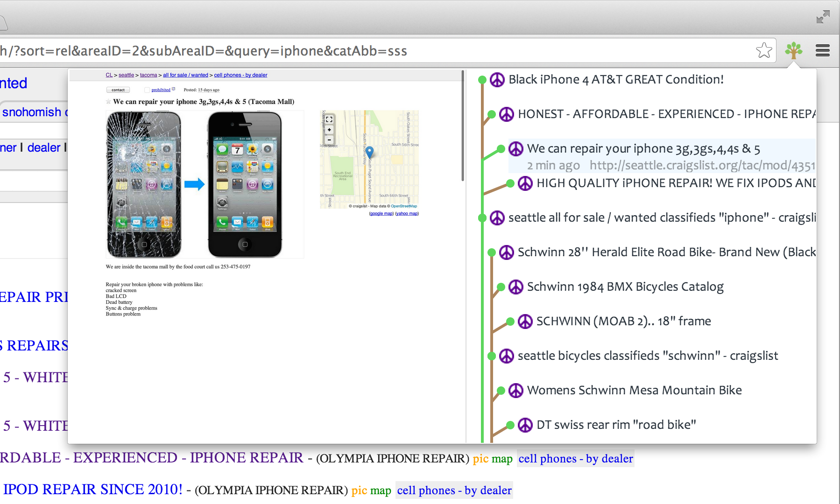Select the 'Black iPhone 4 AT&T GREAT Condition!' node
Image resolution: width=840 pixels, height=504 pixels.
(x=615, y=80)
